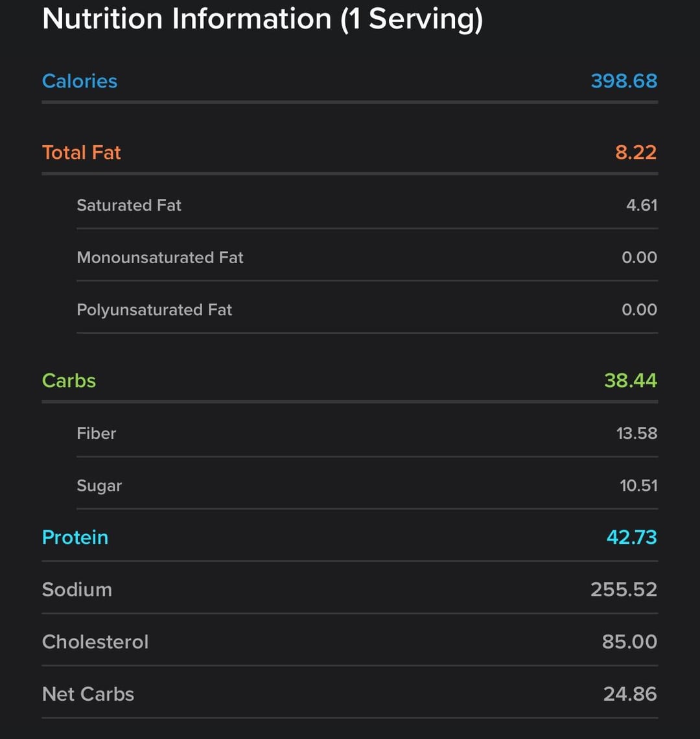Select the Fiber row
Screen dimensions: 700x739
367,433
